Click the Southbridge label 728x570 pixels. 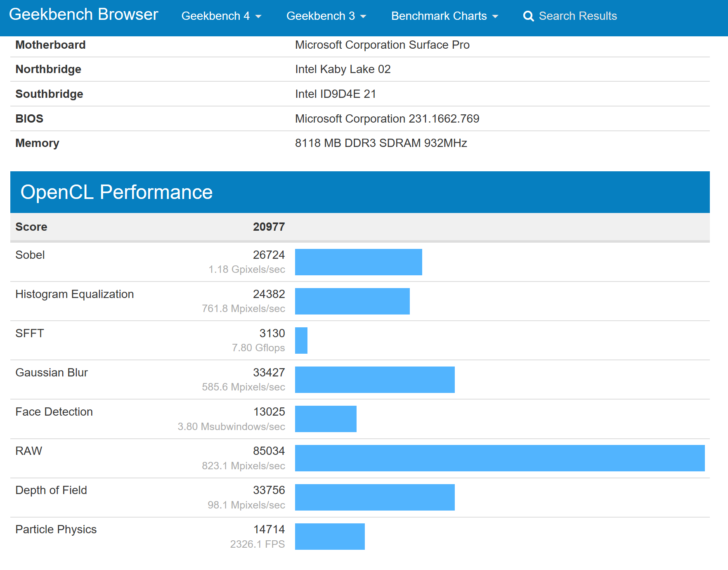coord(49,94)
